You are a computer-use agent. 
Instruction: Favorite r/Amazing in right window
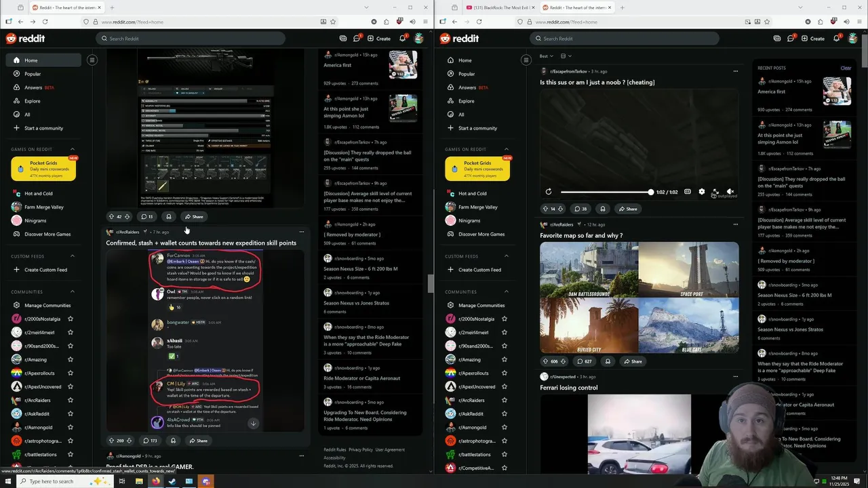pos(505,360)
